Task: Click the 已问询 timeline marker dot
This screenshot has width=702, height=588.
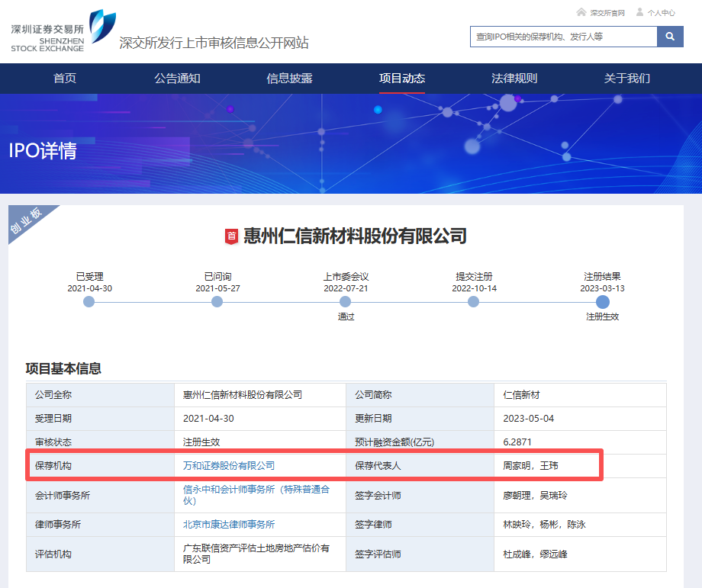Action: pos(217,302)
